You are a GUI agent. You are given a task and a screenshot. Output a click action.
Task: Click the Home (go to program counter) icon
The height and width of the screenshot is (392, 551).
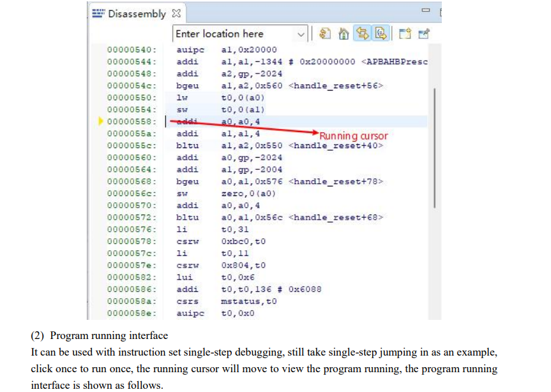click(x=343, y=34)
